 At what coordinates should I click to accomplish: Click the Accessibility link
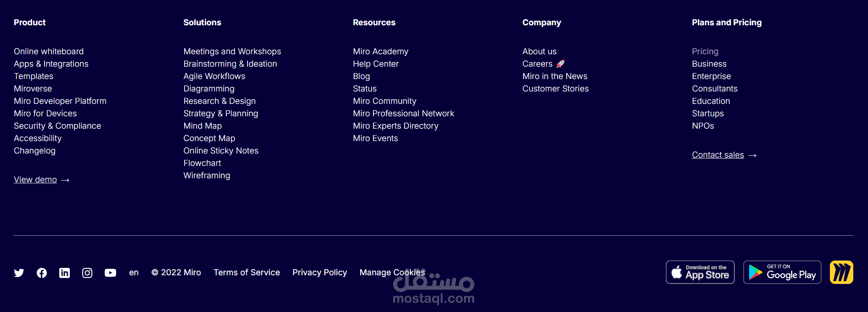click(x=38, y=138)
